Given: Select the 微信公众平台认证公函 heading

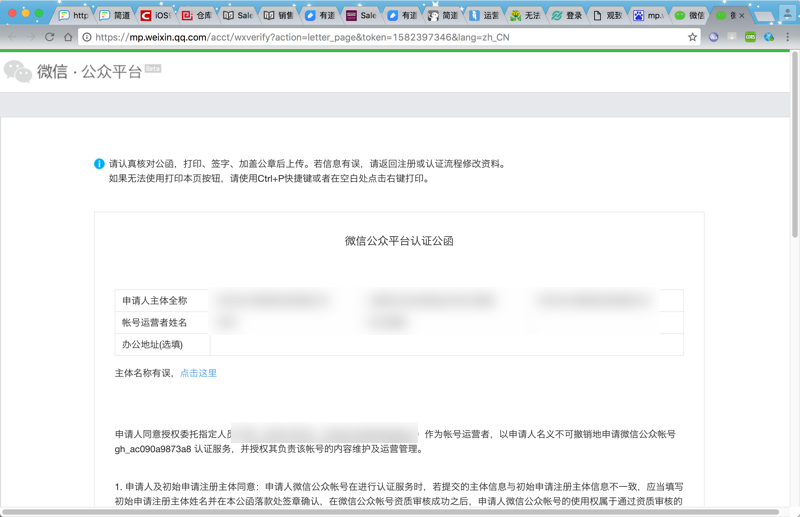Looking at the screenshot, I should point(399,241).
